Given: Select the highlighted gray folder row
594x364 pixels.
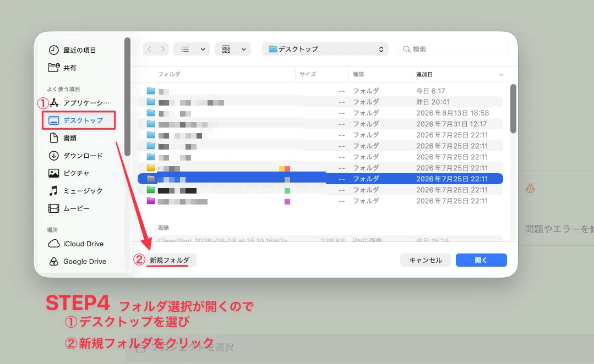Looking at the screenshot, I should pos(320,179).
